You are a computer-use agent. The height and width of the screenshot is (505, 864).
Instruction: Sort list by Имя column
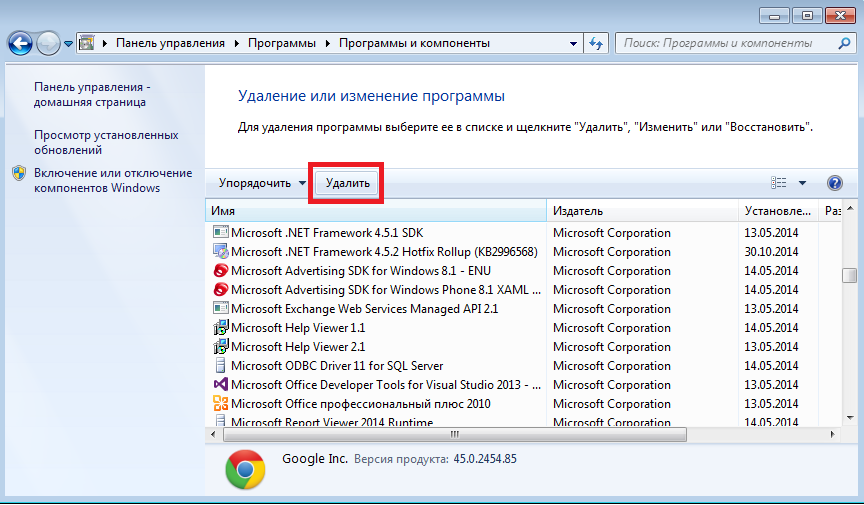pos(376,211)
